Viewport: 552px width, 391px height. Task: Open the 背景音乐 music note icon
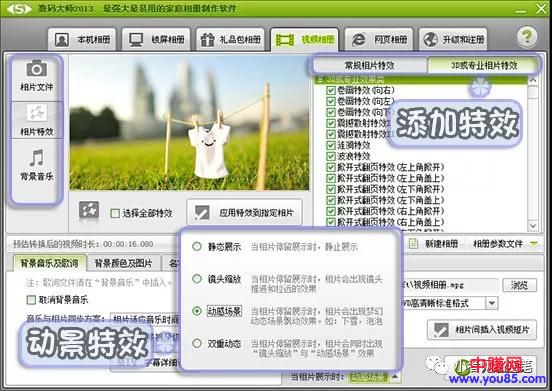pyautogui.click(x=37, y=158)
